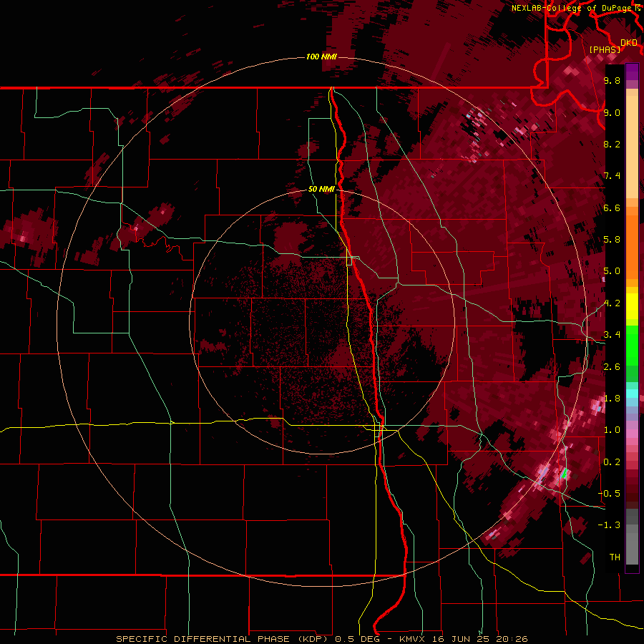644x644 pixels.
Task: Click the 9.0 color scale value
Action: pyautogui.click(x=612, y=112)
